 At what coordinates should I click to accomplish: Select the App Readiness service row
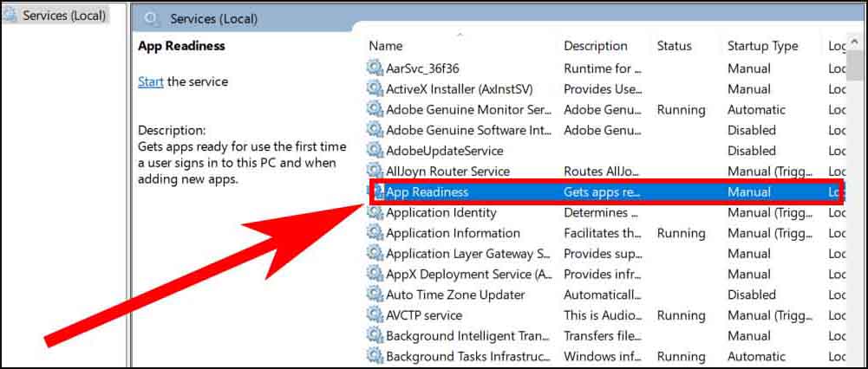pyautogui.click(x=606, y=192)
